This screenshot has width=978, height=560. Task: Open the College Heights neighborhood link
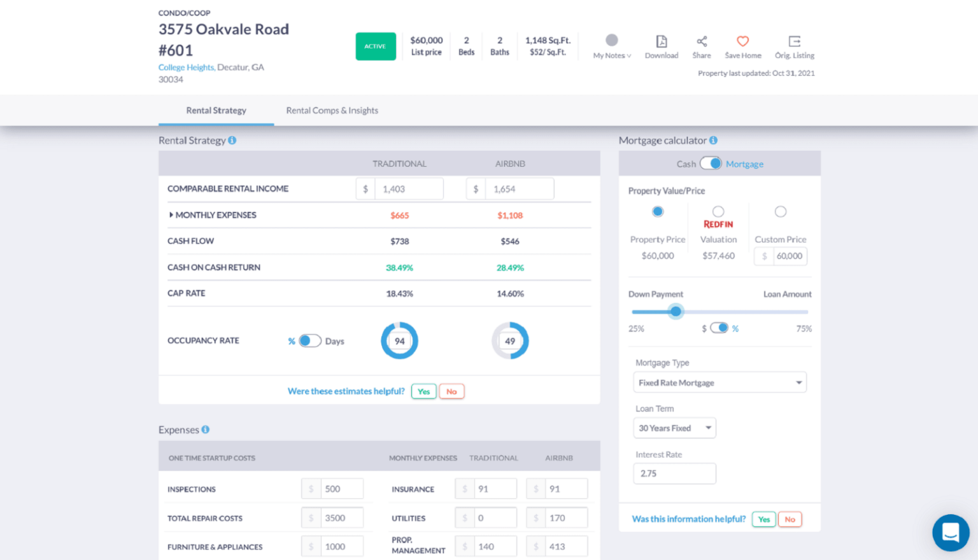pyautogui.click(x=186, y=67)
